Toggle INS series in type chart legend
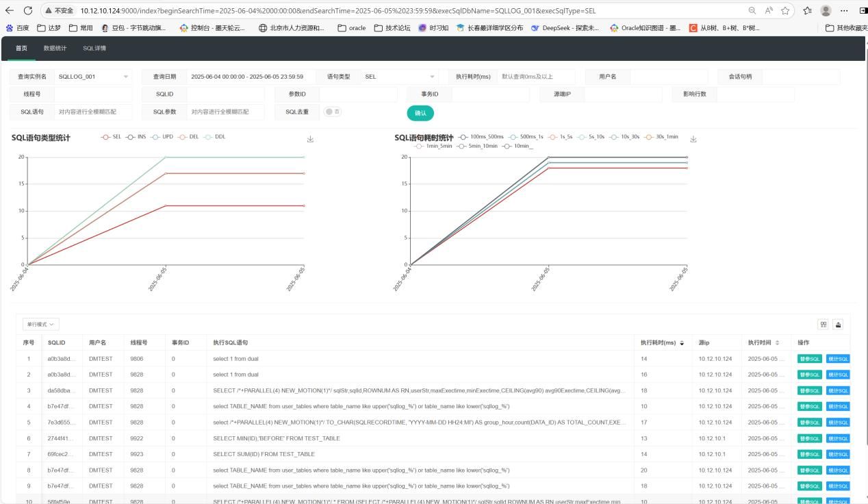Viewport: 868px width, 504px height. 136,137
